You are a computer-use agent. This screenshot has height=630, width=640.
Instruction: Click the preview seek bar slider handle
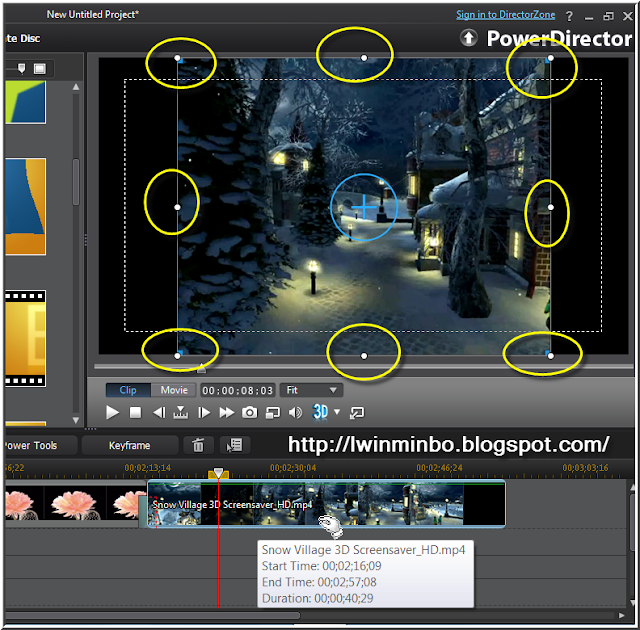coord(201,368)
